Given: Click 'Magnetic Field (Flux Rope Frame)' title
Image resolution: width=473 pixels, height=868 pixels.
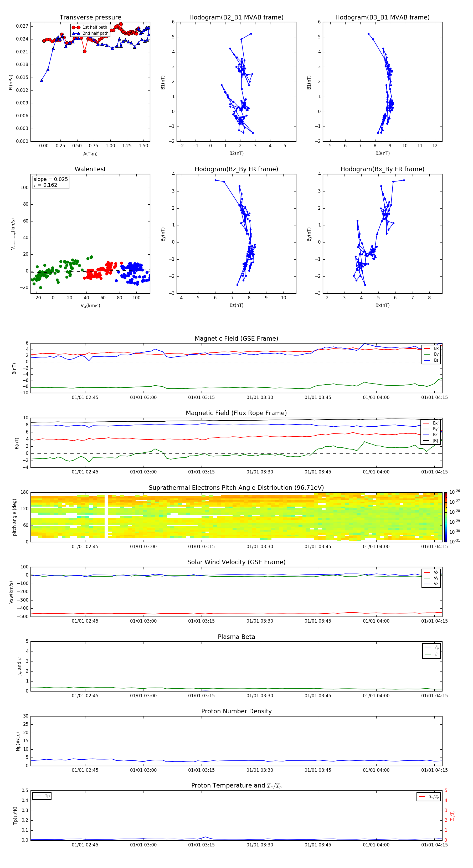Looking at the screenshot, I should tap(236, 413).
